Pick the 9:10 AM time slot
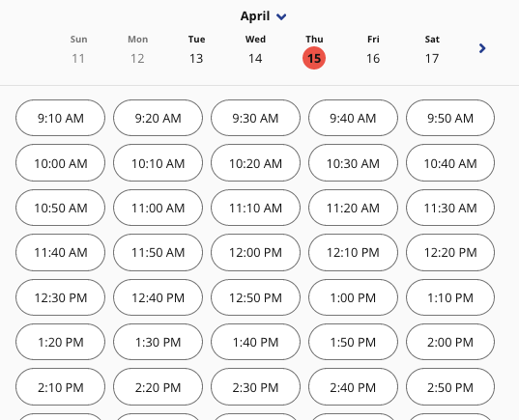The height and width of the screenshot is (420, 519). tap(60, 118)
